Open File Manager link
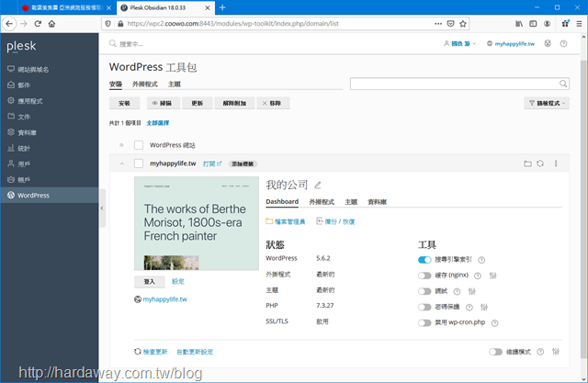Screen dimensions: 588x383 click(286, 221)
